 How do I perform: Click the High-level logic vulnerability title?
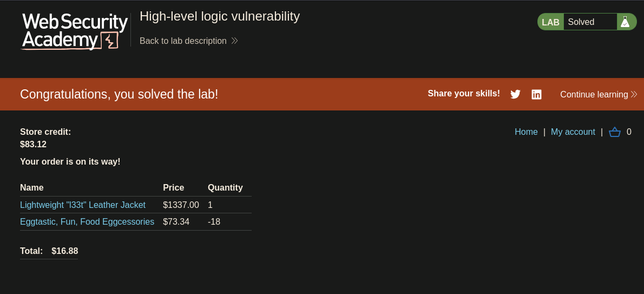click(x=220, y=16)
